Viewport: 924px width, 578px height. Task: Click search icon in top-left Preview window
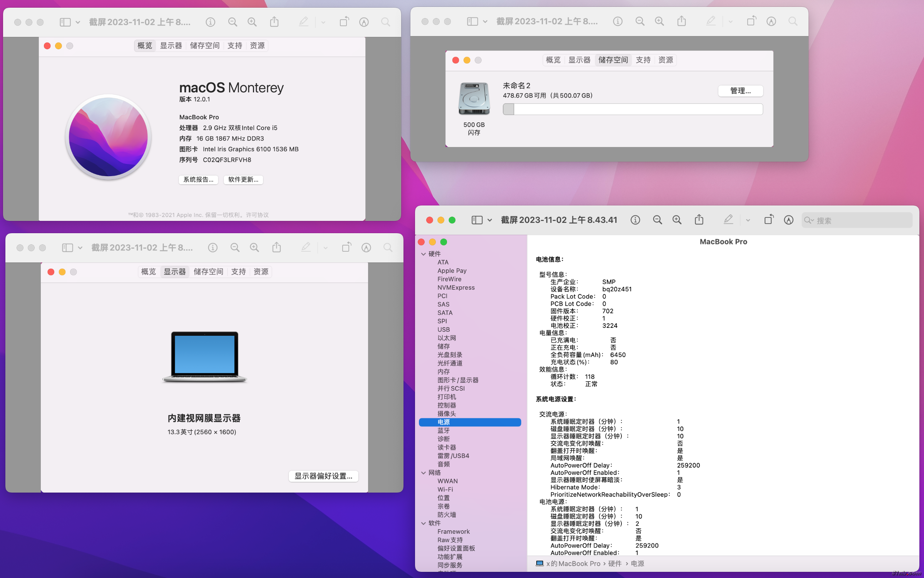[x=385, y=22]
